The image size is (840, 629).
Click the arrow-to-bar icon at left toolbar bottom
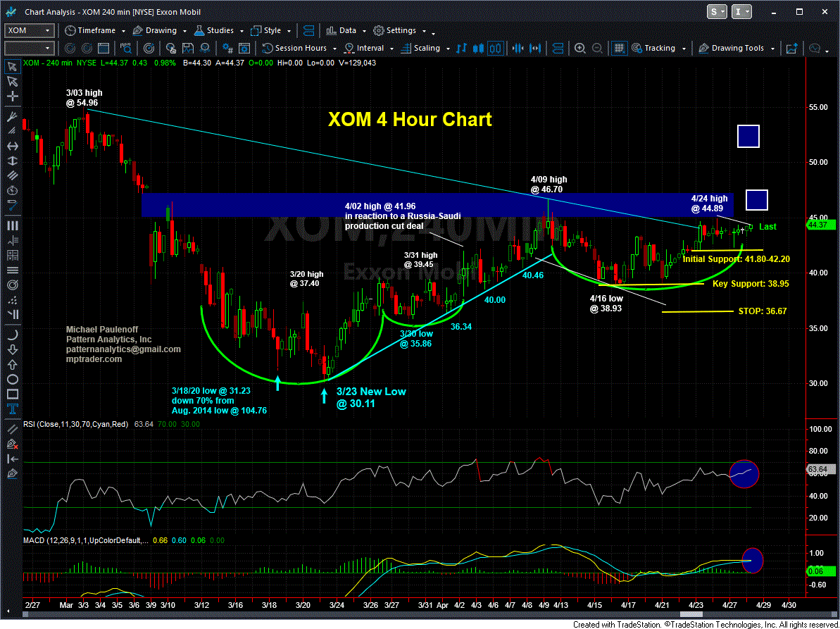point(12,459)
